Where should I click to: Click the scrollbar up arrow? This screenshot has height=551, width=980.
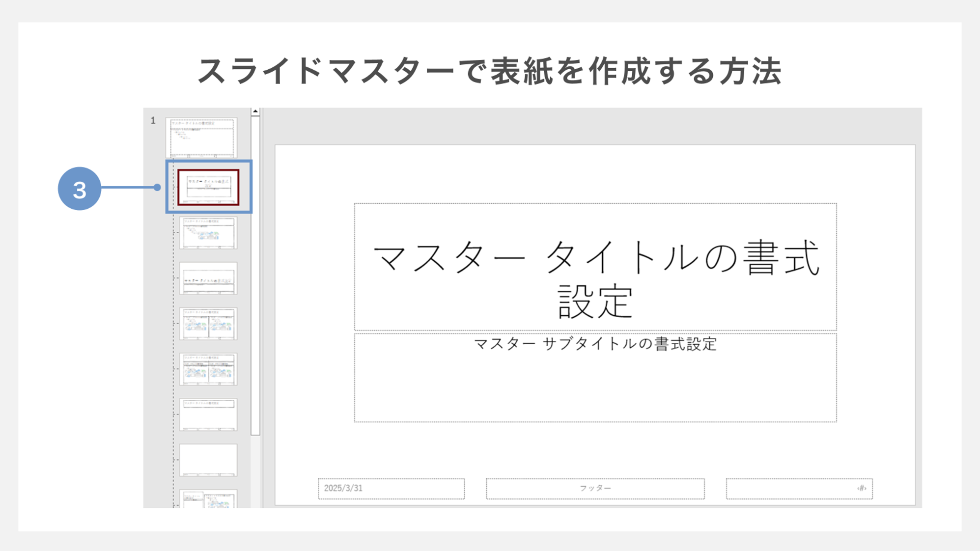pyautogui.click(x=255, y=111)
